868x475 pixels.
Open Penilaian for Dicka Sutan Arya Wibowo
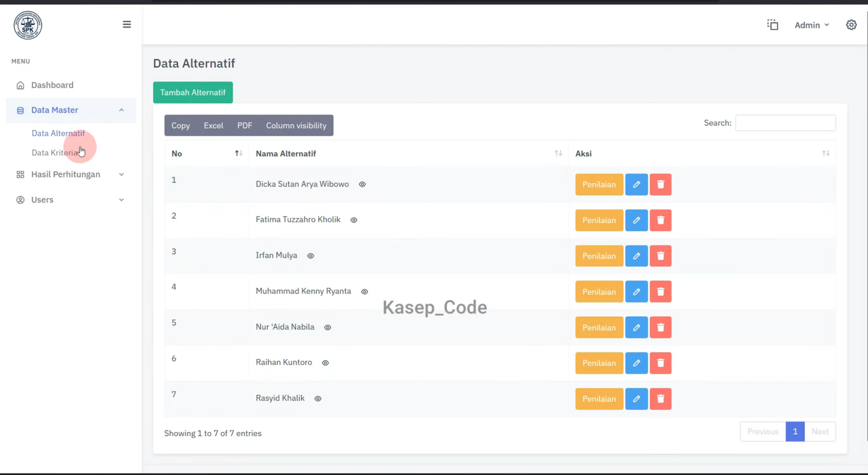coord(599,184)
